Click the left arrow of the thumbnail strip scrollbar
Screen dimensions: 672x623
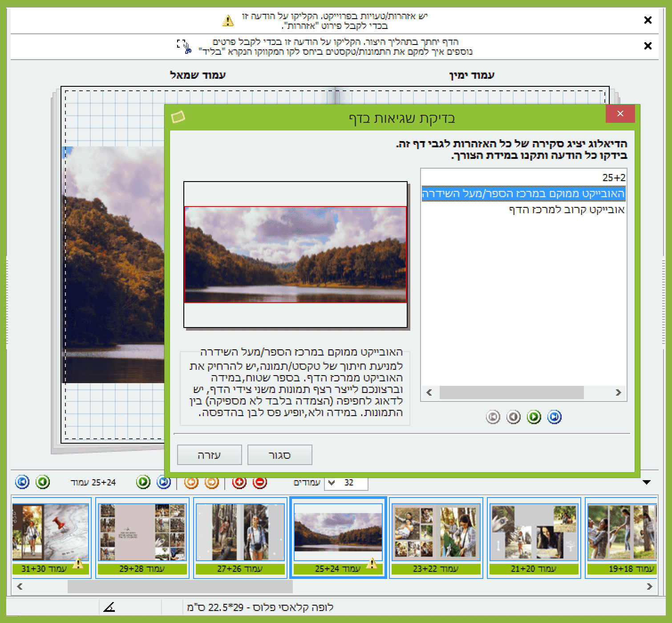click(20, 587)
